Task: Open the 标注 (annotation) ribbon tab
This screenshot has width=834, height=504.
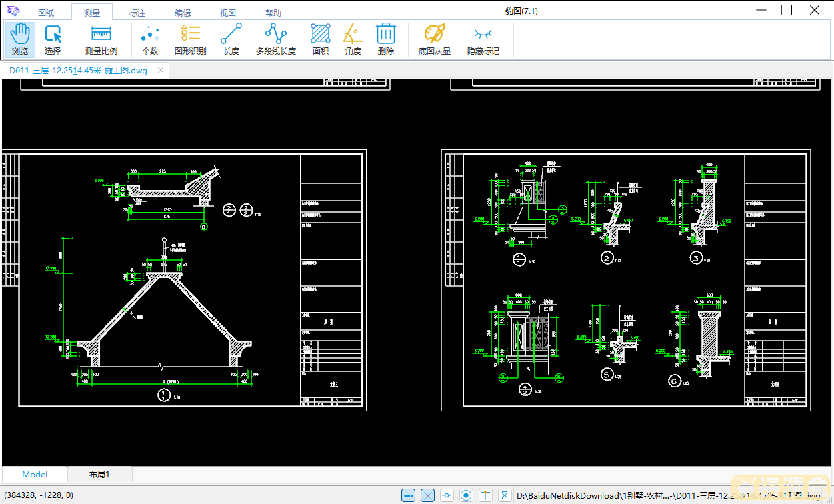Action: 137,13
